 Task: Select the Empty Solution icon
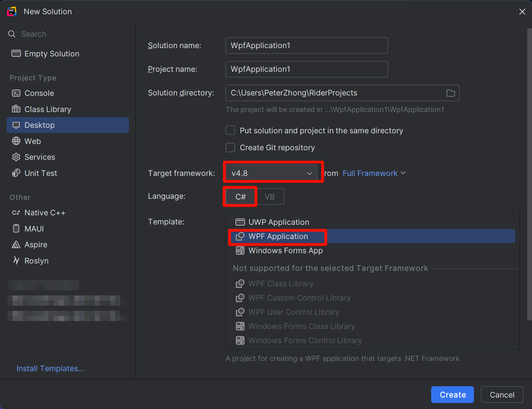pos(16,53)
